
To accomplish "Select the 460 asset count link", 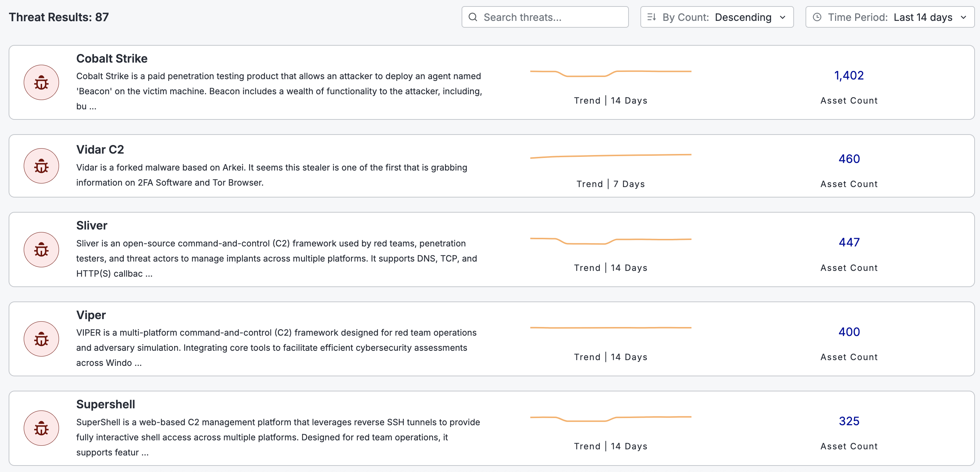I will pyautogui.click(x=849, y=159).
